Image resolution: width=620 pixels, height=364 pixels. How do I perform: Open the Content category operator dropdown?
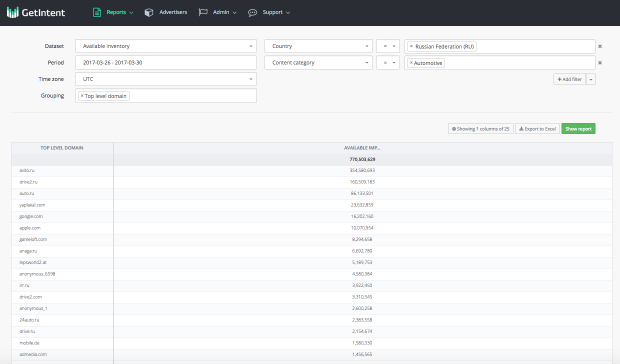point(387,63)
